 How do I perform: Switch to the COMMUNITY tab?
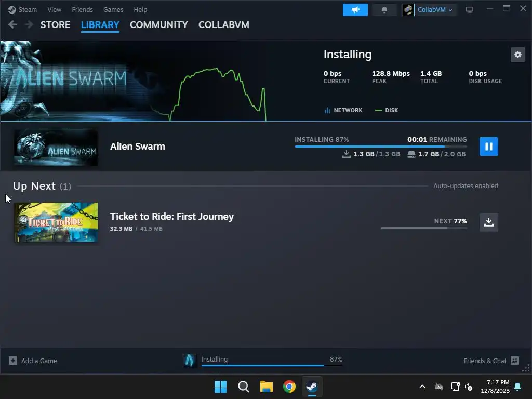point(159,25)
